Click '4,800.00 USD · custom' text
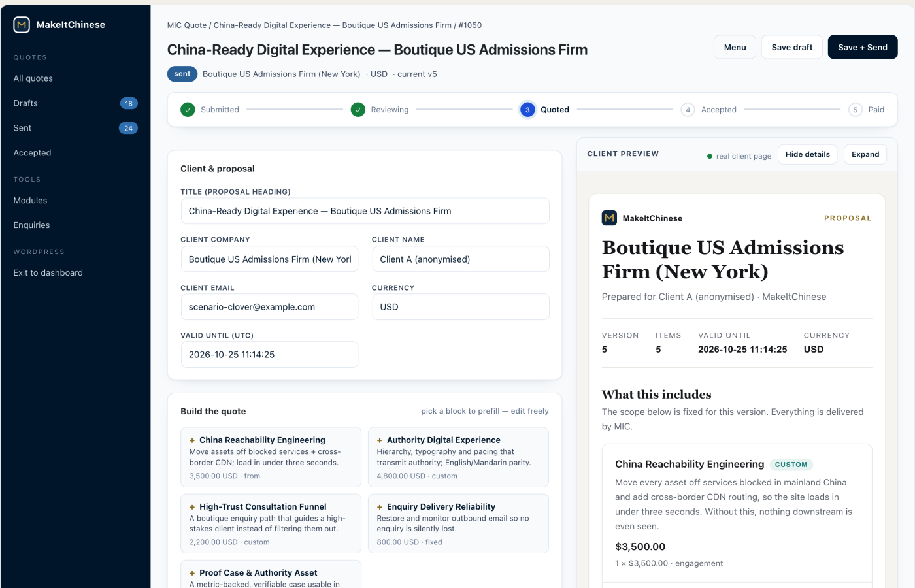This screenshot has height=588, width=915. (x=417, y=476)
